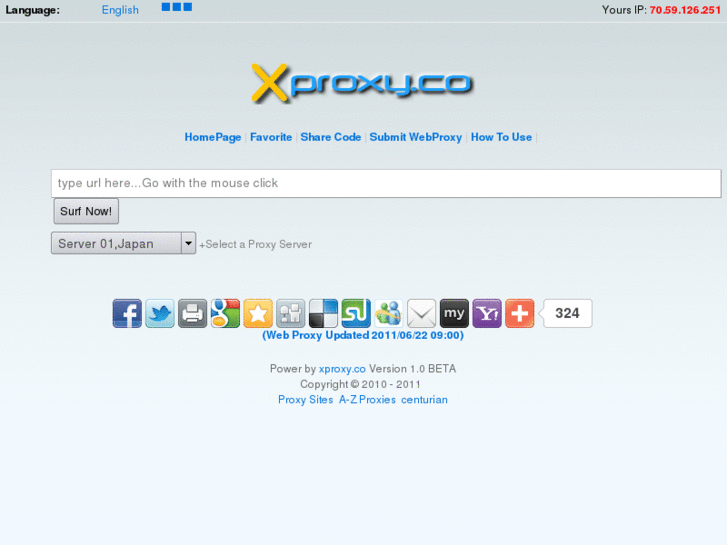Bookmark with Delicious icon
The height and width of the screenshot is (545, 727).
(323, 314)
